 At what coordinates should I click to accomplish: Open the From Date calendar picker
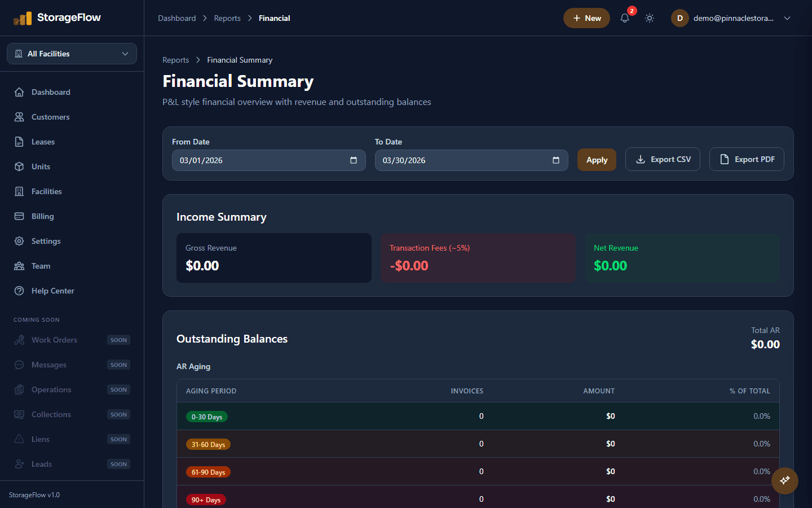point(355,160)
